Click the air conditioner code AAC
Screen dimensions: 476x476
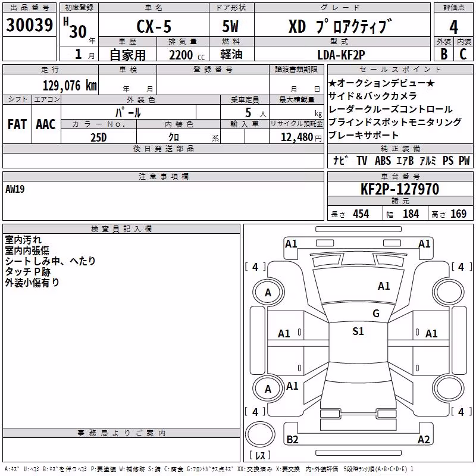tap(46, 124)
